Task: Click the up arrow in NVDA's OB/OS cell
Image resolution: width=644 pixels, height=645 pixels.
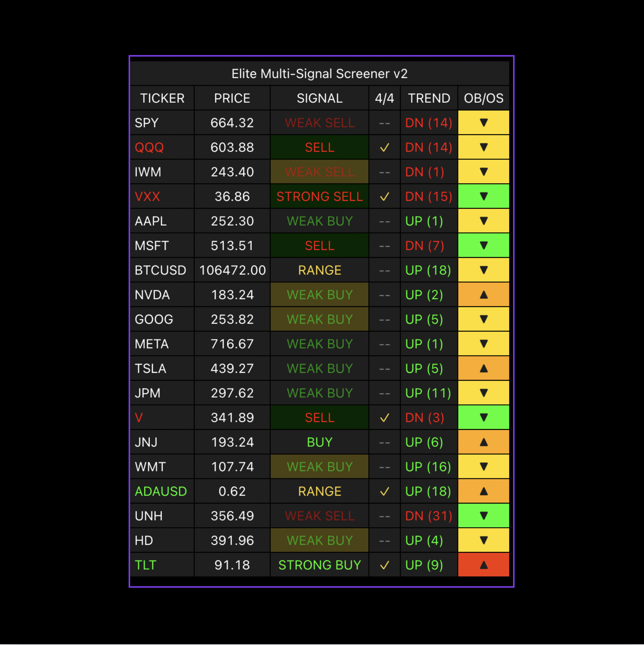Action: pos(484,295)
